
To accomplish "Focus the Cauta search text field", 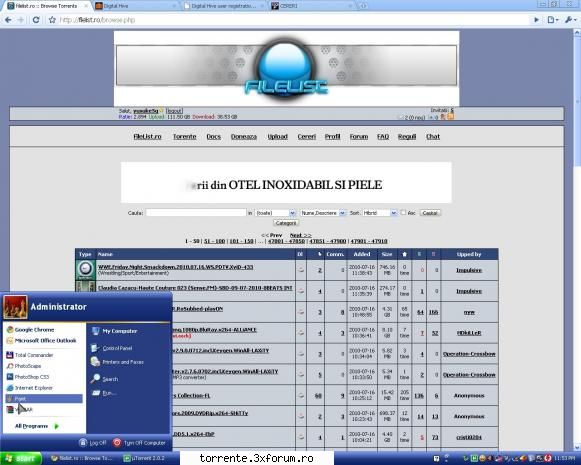I will (196, 213).
